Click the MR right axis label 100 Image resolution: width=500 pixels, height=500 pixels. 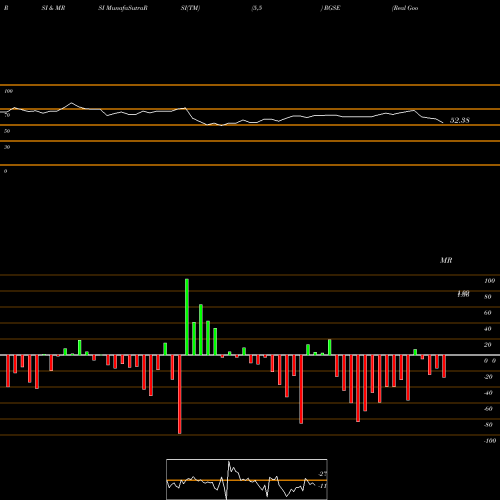click(x=489, y=281)
